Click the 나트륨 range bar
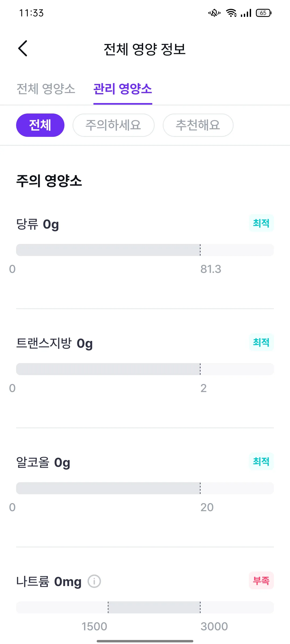The image size is (290, 644). pyautogui.click(x=145, y=608)
